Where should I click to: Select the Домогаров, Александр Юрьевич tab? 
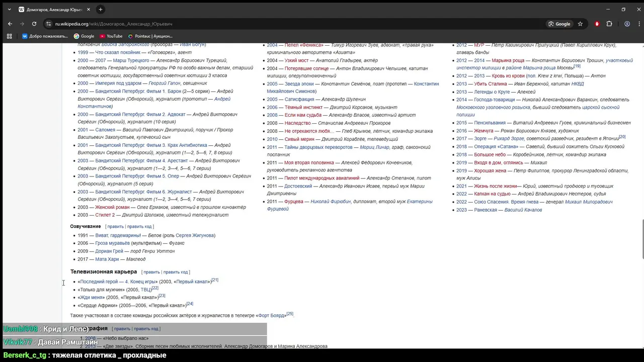(54, 10)
